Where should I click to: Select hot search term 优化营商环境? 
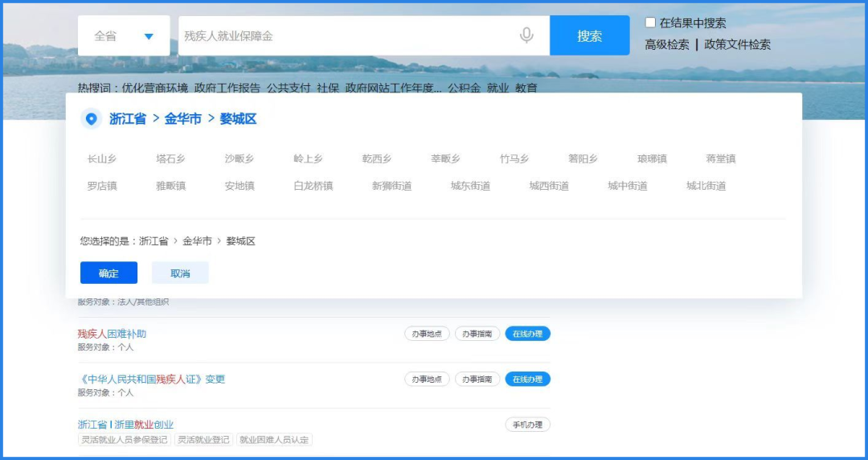point(155,88)
